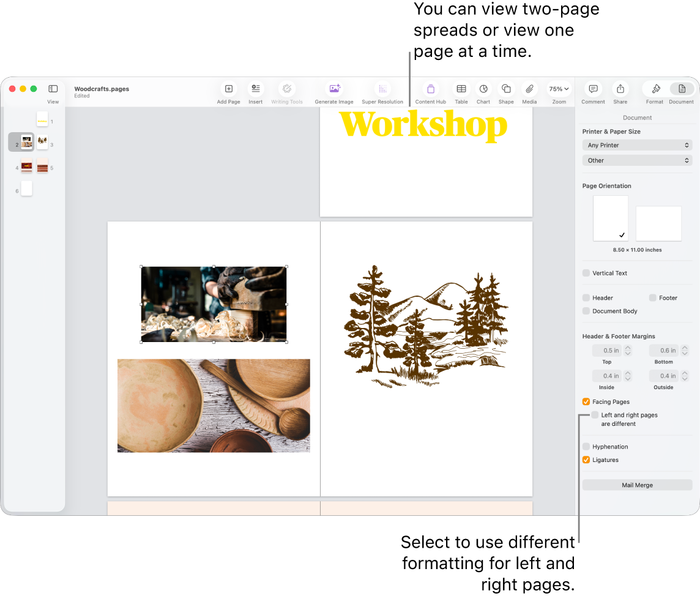Screen dimensions: 700x596
Task: Select landscape page orientation
Action: (658, 223)
